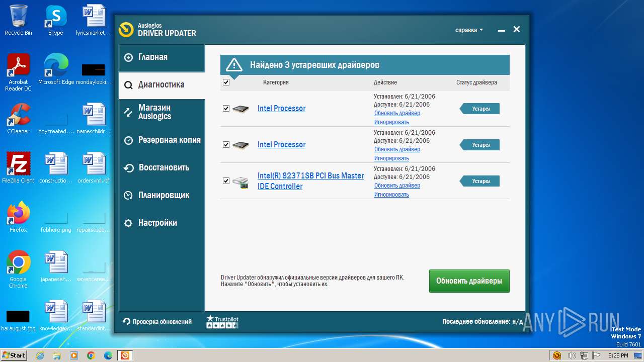Click the clock showing 8:25 PM
Viewport: 644px width, 362px height.
[618, 355]
